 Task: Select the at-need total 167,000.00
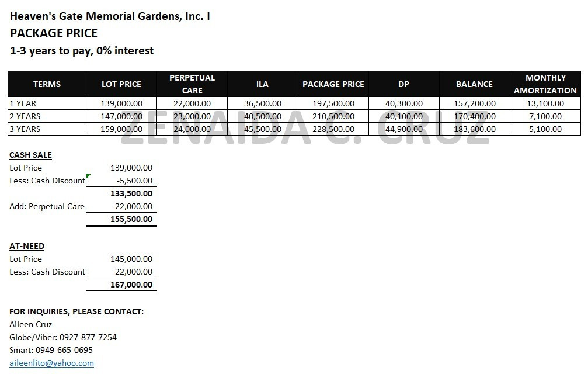tap(131, 285)
